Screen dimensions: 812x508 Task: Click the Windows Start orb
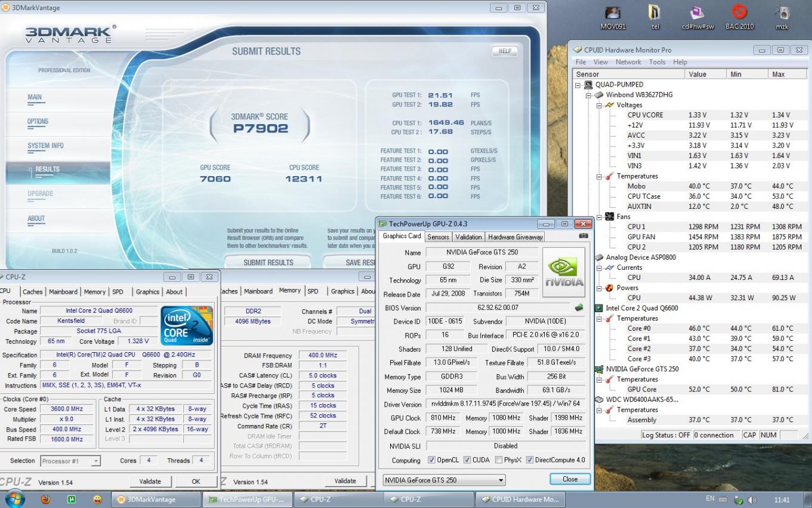tap(16, 499)
